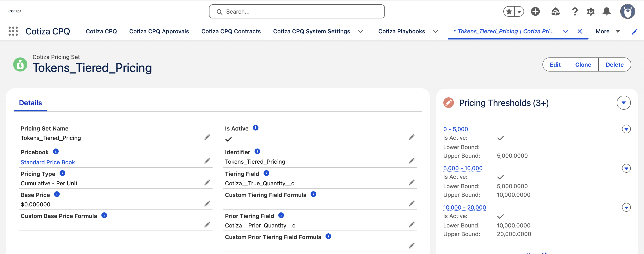
Task: Open row menu for 5,000 - 10,000 threshold
Action: click(626, 168)
